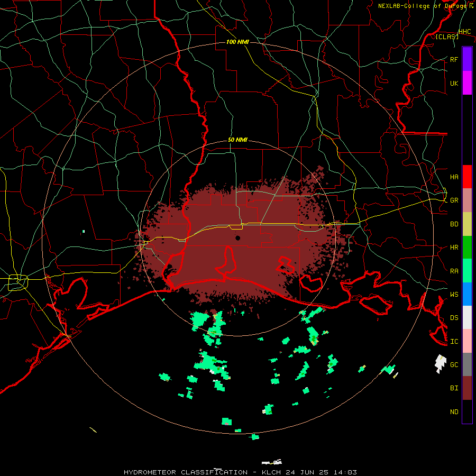Viewport: 476px width, 476px height.
Task: Click the HR legend label
Action: click(454, 248)
